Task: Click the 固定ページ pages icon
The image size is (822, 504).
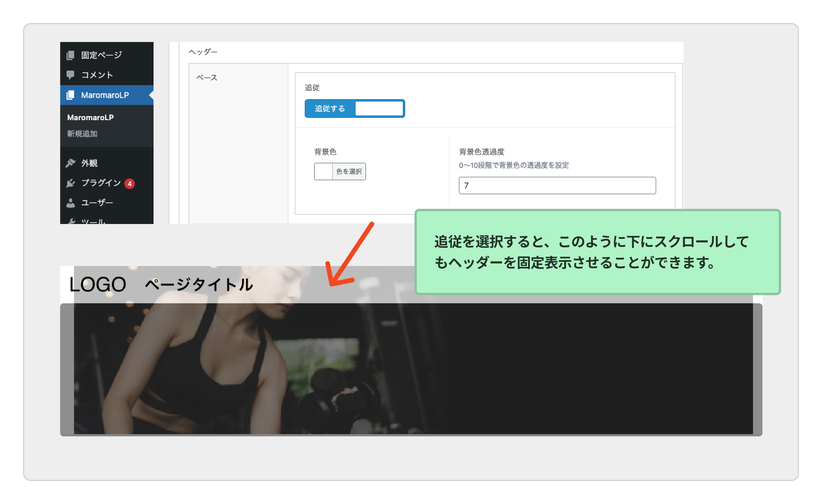Action: pyautogui.click(x=70, y=55)
